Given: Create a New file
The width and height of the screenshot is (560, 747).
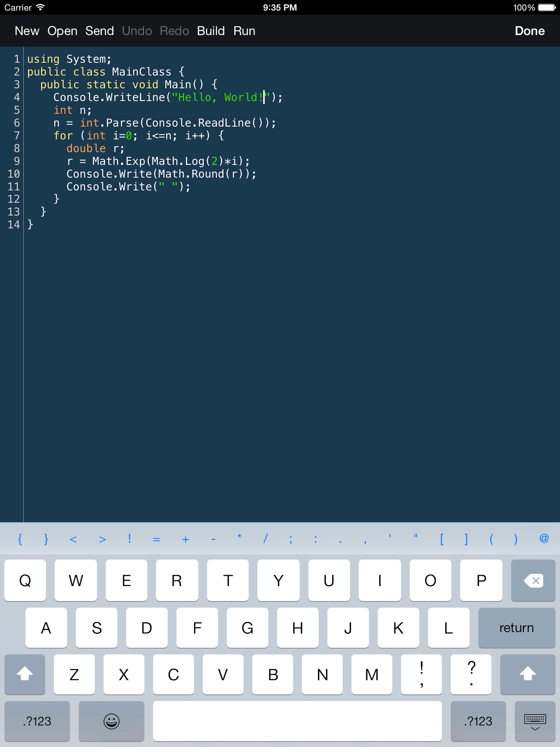Looking at the screenshot, I should pos(27,31).
